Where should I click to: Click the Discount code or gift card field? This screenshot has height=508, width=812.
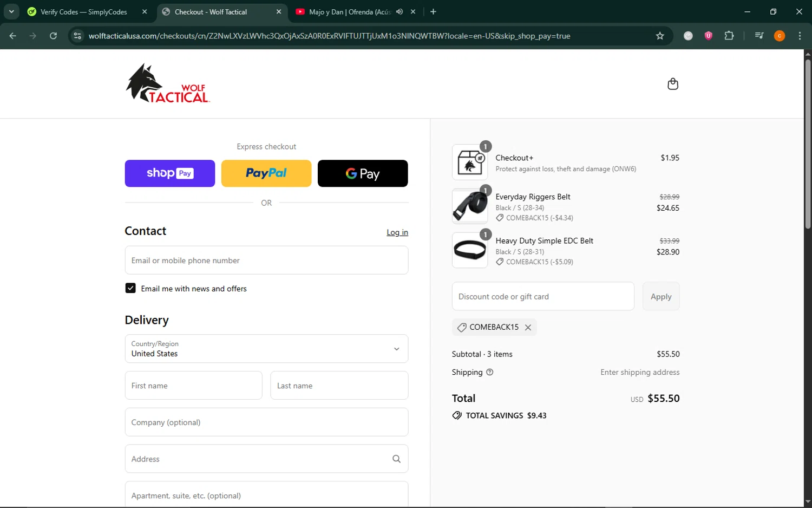click(x=543, y=296)
